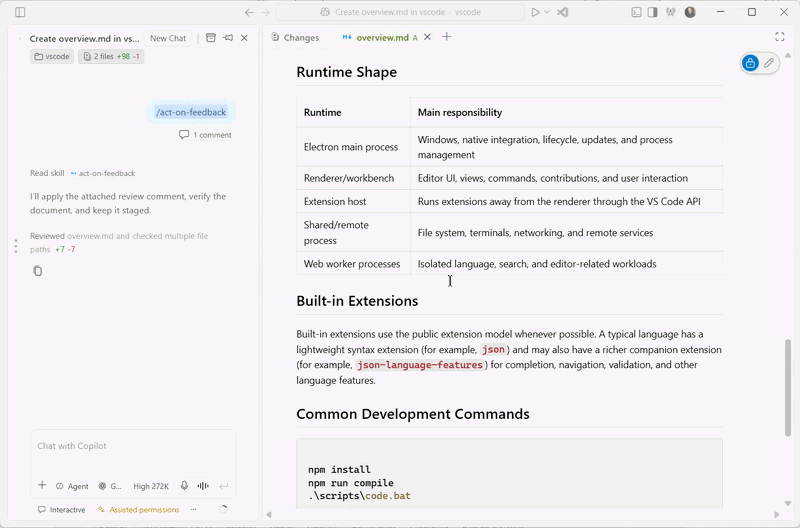Expand the Reviewed overview.md summary

click(x=119, y=242)
